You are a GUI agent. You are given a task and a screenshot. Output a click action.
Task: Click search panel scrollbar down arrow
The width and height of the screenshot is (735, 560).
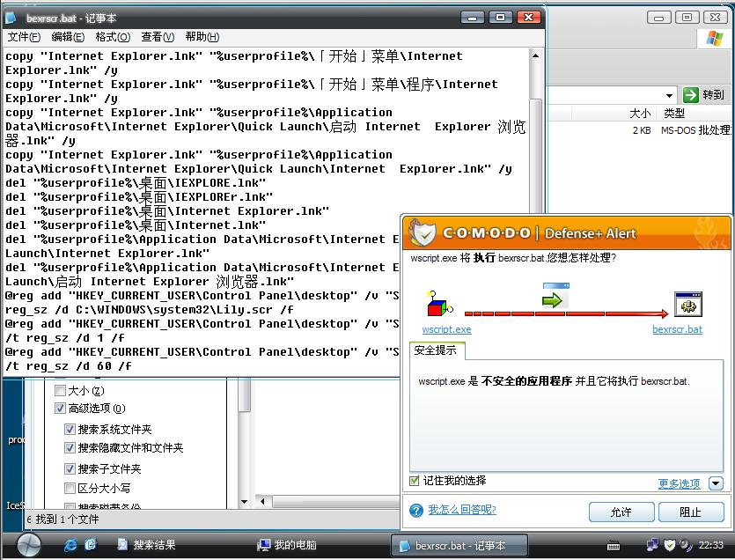tap(244, 502)
